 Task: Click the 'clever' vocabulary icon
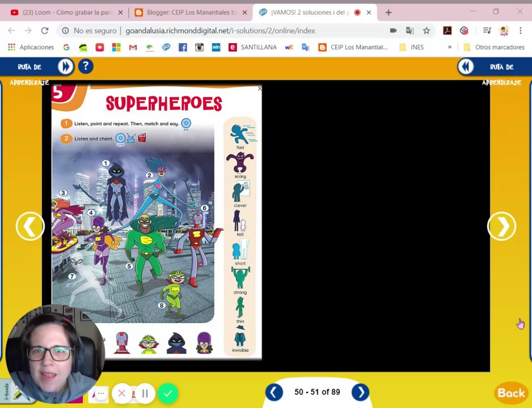pos(240,192)
